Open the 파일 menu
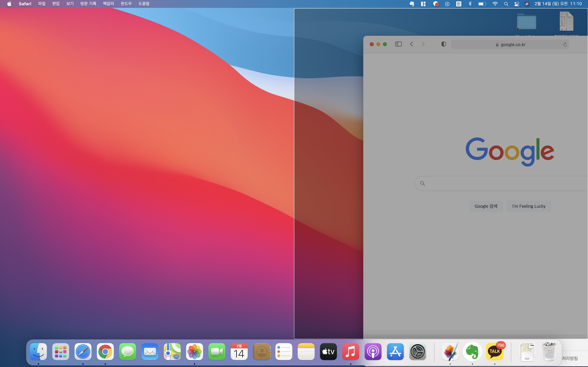This screenshot has height=367, width=588. tap(42, 4)
